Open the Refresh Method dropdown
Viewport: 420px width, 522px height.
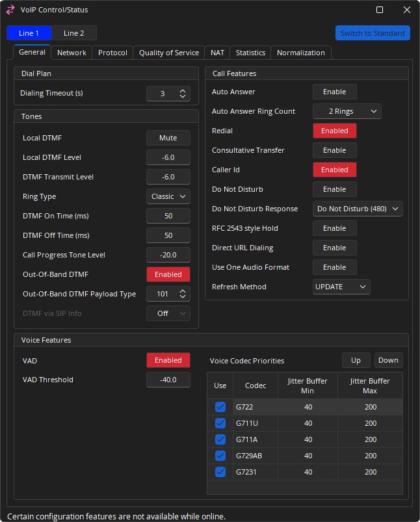[x=341, y=287]
